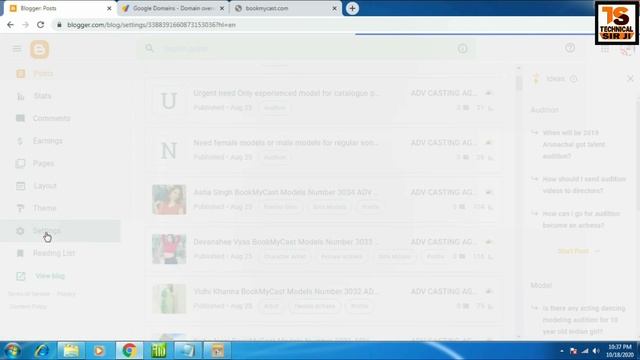Click the orange Blogger logo
The width and height of the screenshot is (640, 360).
click(40, 49)
